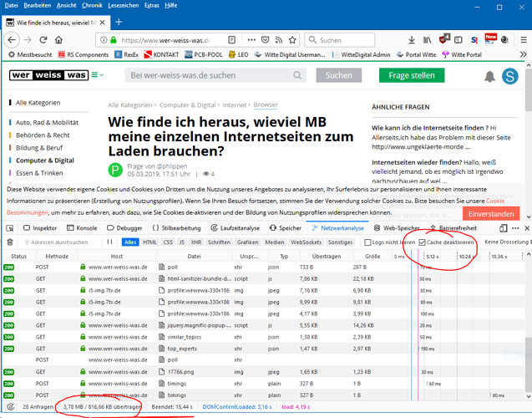
Task: Open the Stilbearbeitung devtools tab
Action: [176, 228]
